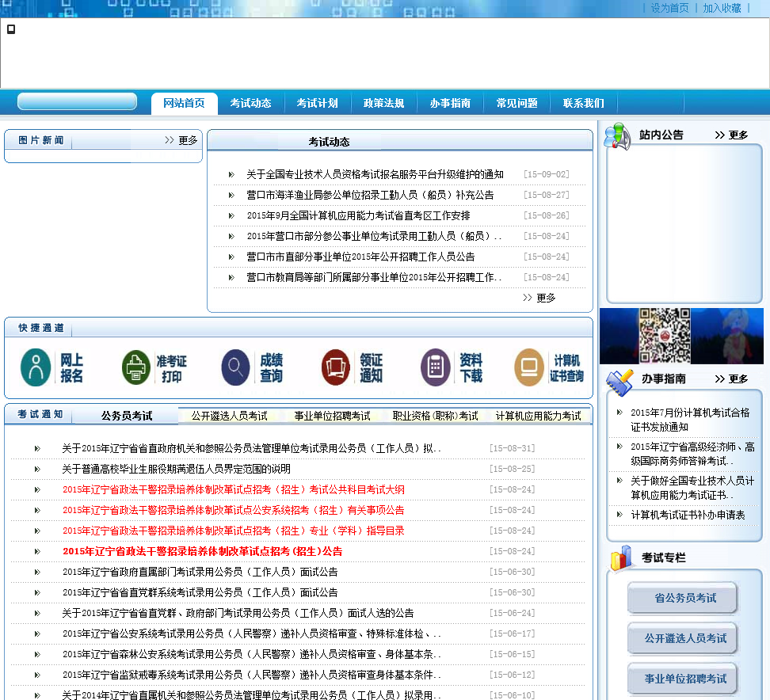Viewport: 770px width, 700px height.
Task: Open bold red 招考(招生)公告 link
Action: (202, 551)
